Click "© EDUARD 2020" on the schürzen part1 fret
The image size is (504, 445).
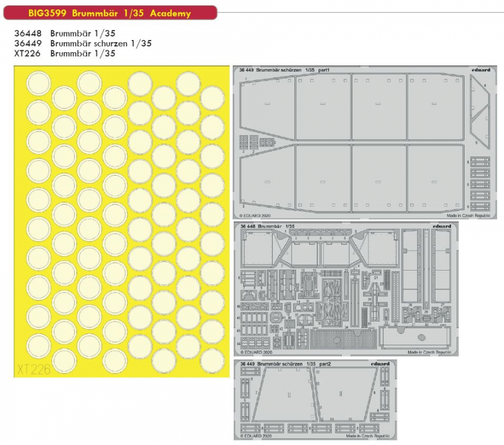pos(255,216)
